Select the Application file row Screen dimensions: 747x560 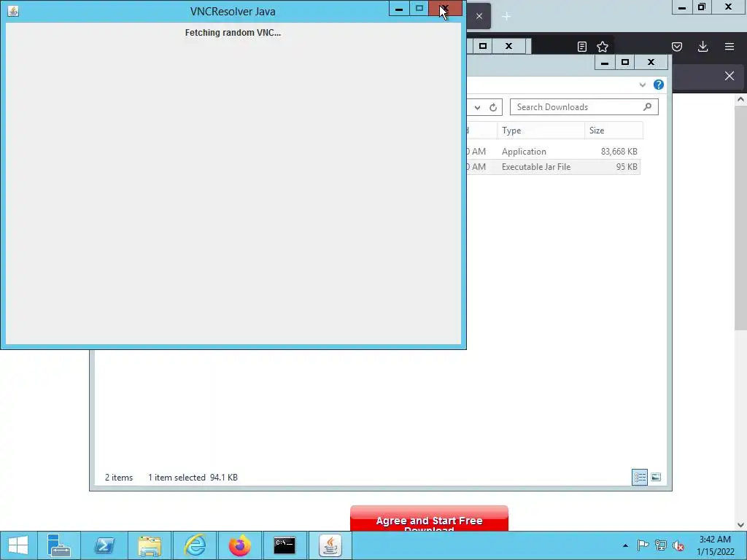tap(553, 152)
